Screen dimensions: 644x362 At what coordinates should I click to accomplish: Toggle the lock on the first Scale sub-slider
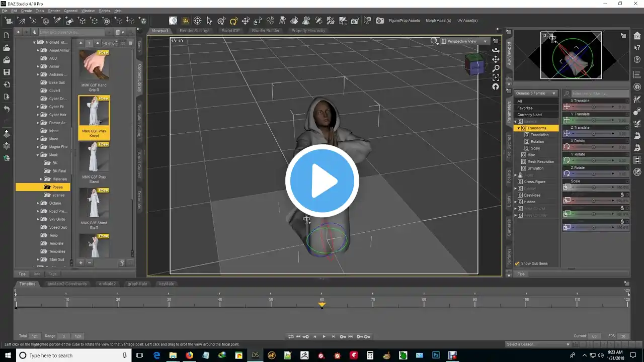pyautogui.click(x=622, y=195)
